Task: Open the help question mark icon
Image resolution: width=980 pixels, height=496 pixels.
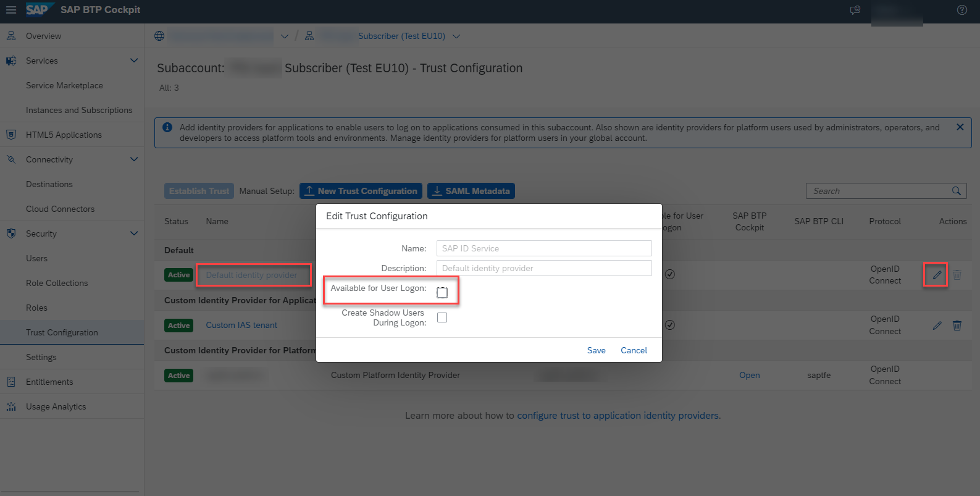Action: click(x=962, y=10)
